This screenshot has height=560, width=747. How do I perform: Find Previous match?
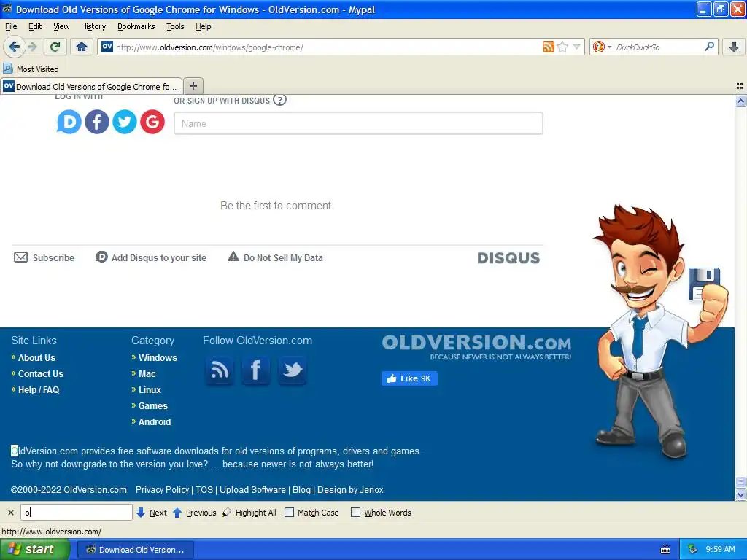[194, 513]
